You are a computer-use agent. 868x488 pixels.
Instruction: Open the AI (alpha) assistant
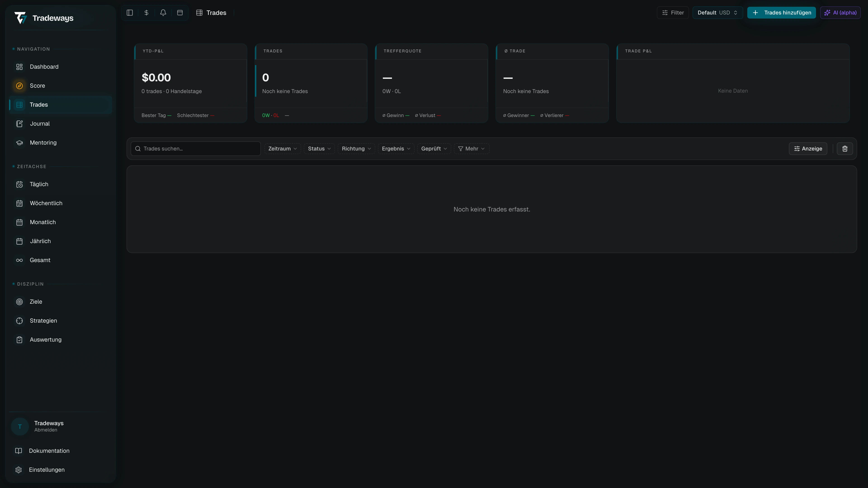(840, 13)
